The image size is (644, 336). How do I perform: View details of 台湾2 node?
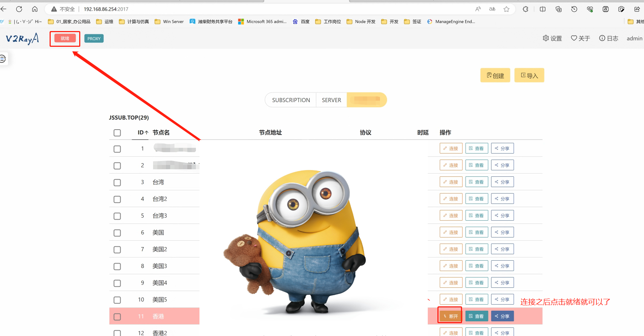(x=477, y=199)
